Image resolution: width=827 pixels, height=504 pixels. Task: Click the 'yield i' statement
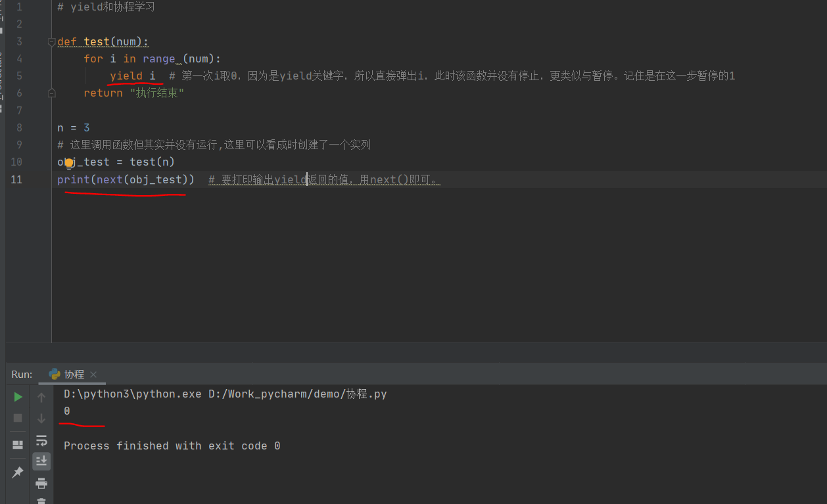coord(133,76)
